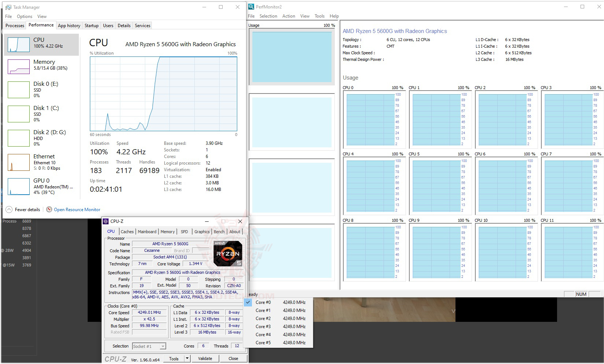Select Disk 0 (E:) in the sidebar
604x364 pixels.
(41, 90)
